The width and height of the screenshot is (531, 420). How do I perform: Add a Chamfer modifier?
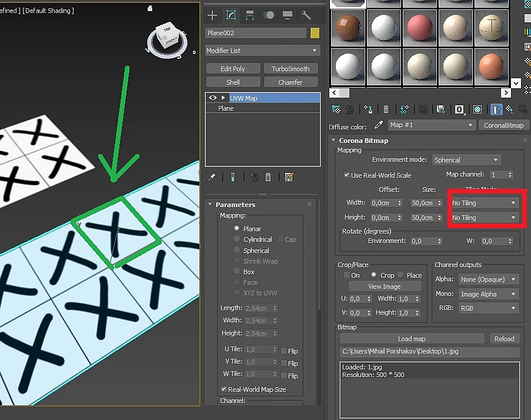pos(290,82)
